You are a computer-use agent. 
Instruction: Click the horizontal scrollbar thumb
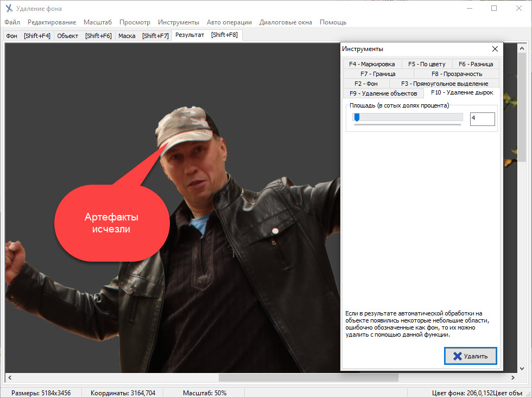pos(308,378)
